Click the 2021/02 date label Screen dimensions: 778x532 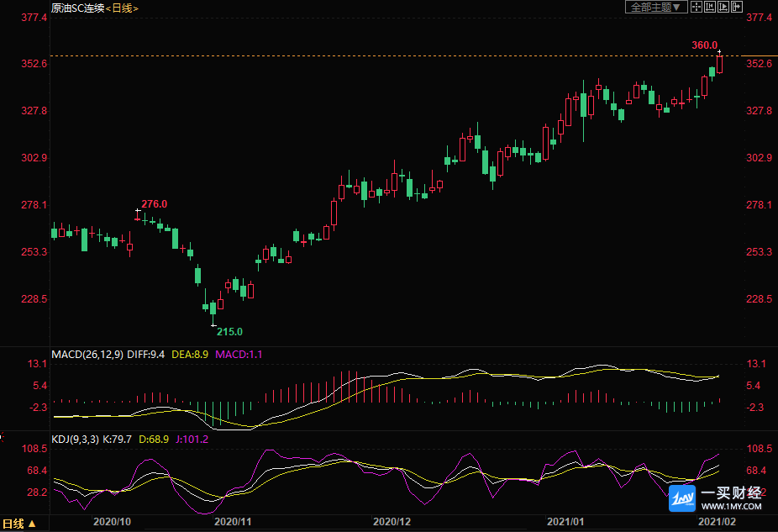(x=717, y=522)
